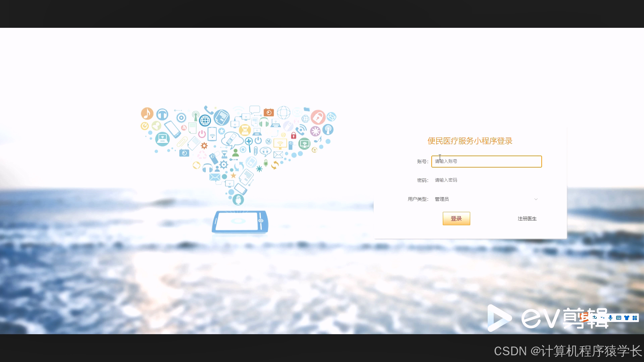The width and height of the screenshot is (644, 362).
Task: Open the IME soft keyboard icon
Action: (619, 318)
